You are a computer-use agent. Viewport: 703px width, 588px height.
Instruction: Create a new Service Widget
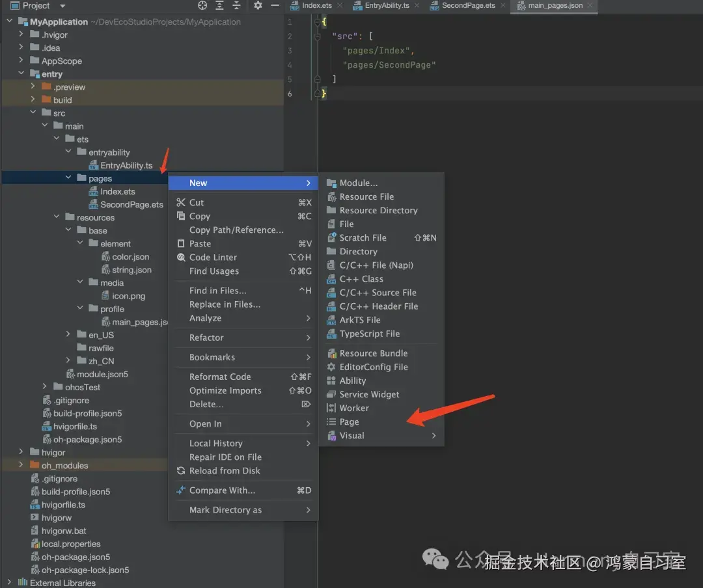(381, 394)
